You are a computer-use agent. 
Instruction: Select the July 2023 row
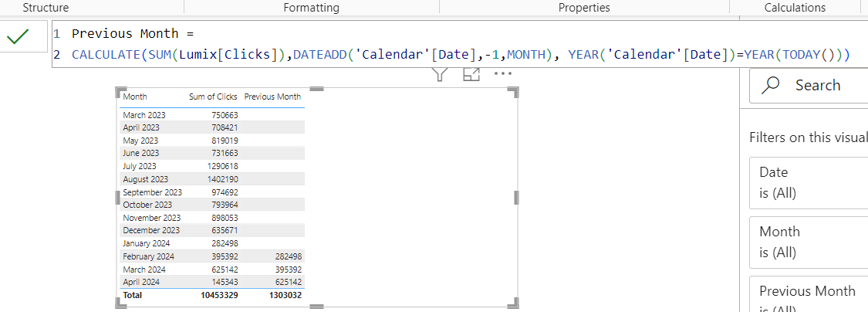(x=212, y=166)
